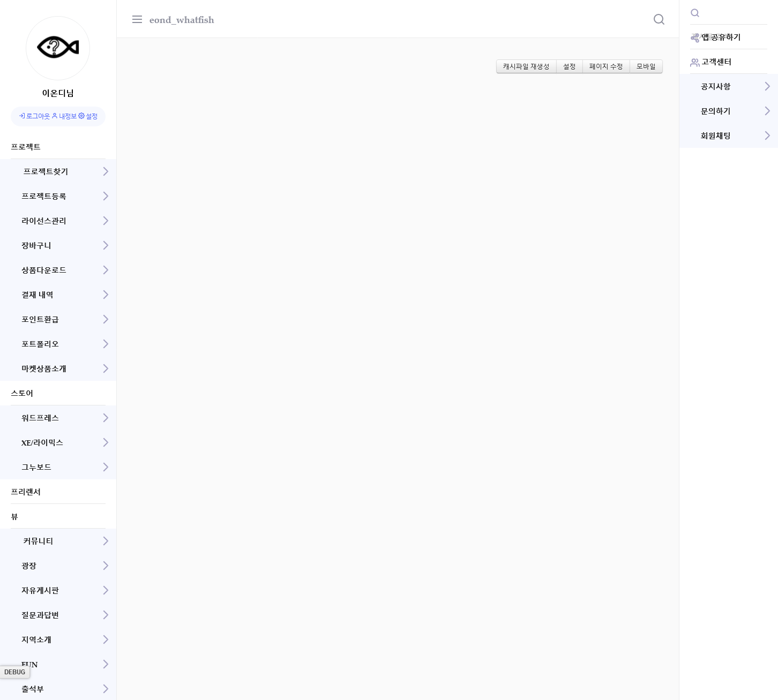778x700 pixels.
Task: Open the 라이선스관리 menu entry
Action: [x=44, y=221]
